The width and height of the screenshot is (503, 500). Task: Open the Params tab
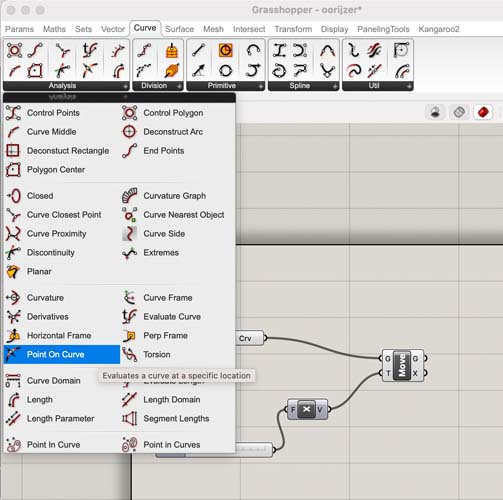[19, 29]
